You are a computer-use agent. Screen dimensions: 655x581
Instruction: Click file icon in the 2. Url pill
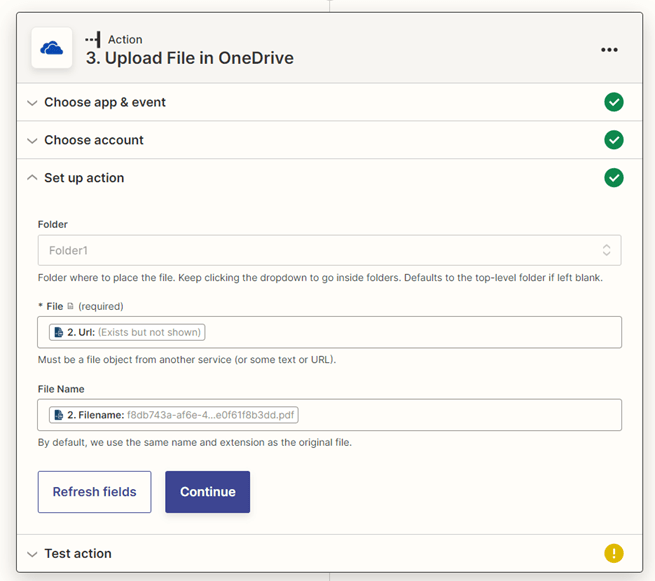pyautogui.click(x=59, y=332)
